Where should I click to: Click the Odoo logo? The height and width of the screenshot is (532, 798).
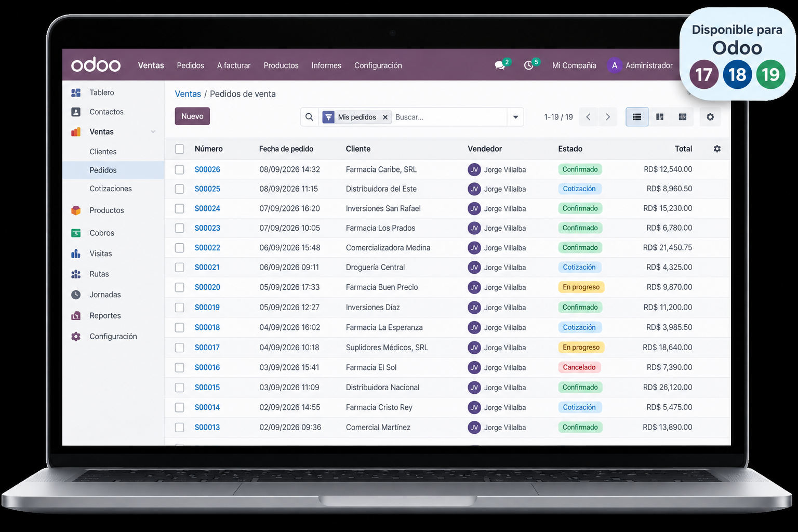(96, 65)
